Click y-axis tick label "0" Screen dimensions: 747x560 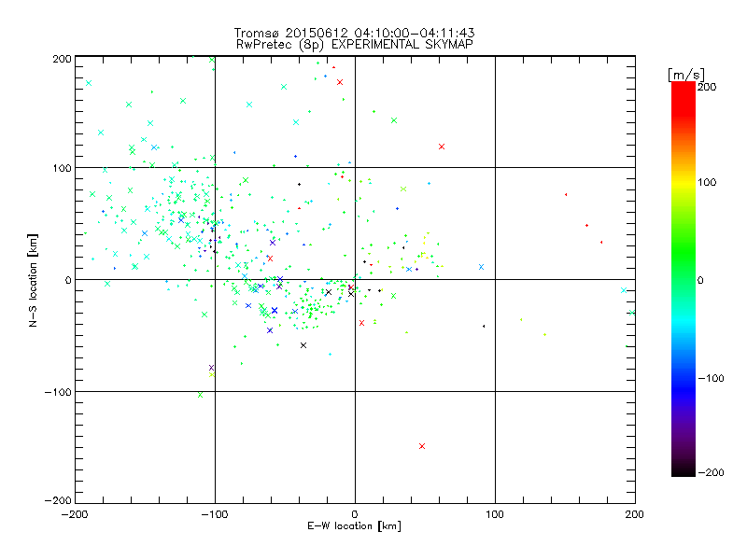click(67, 280)
